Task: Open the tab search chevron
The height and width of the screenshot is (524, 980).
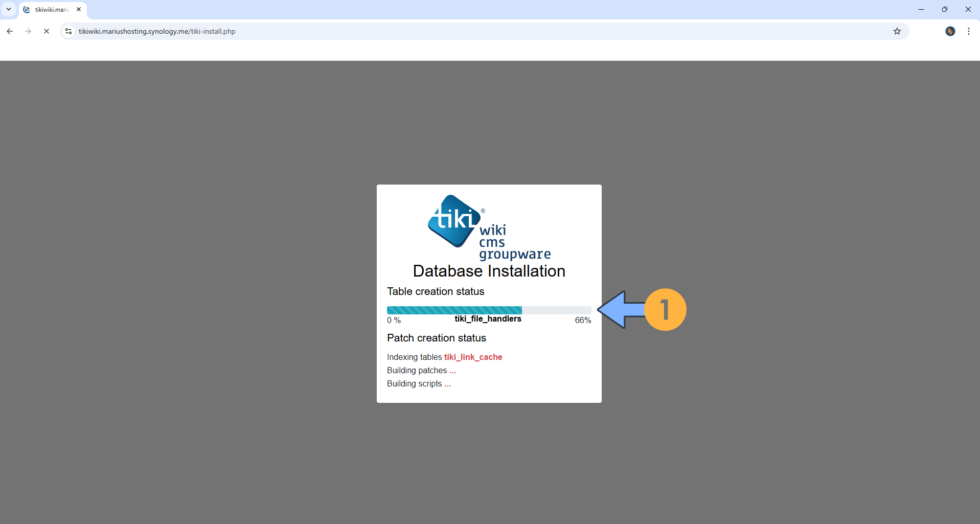Action: (8, 9)
